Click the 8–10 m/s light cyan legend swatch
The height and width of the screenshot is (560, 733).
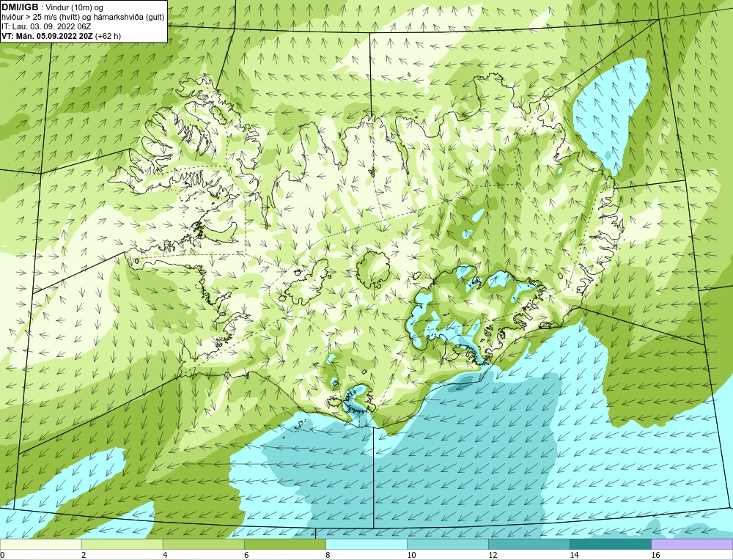[x=366, y=544]
